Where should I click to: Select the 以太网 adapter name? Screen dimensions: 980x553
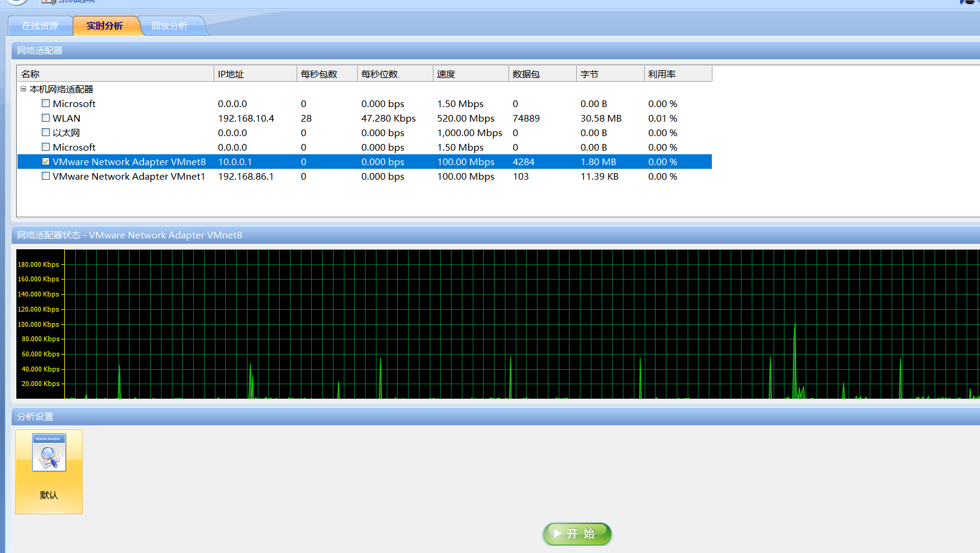[x=66, y=133]
